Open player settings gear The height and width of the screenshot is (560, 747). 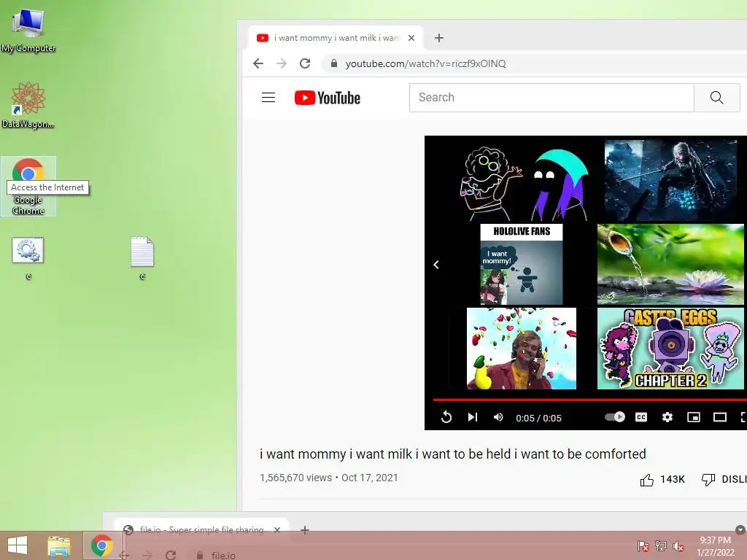point(667,417)
